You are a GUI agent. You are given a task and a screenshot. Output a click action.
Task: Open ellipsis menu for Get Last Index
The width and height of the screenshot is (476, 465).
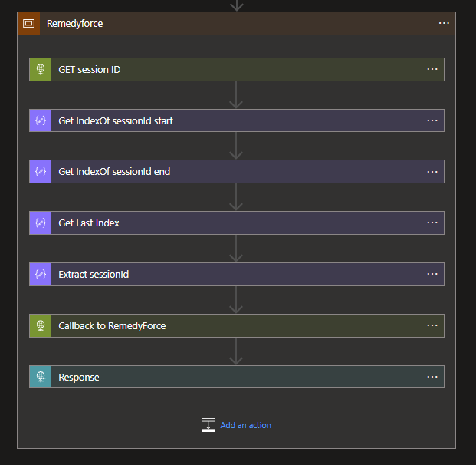pos(432,223)
